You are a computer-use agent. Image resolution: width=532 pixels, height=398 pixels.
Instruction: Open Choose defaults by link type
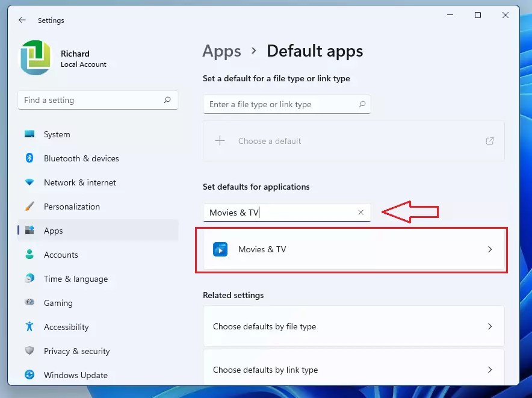(x=353, y=368)
